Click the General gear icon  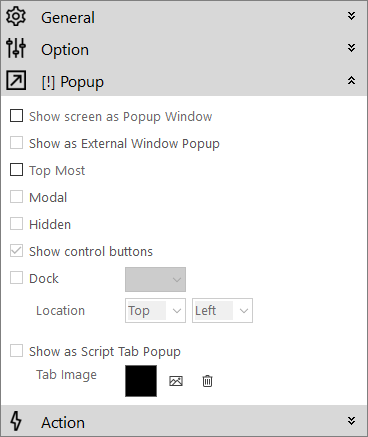click(16, 17)
